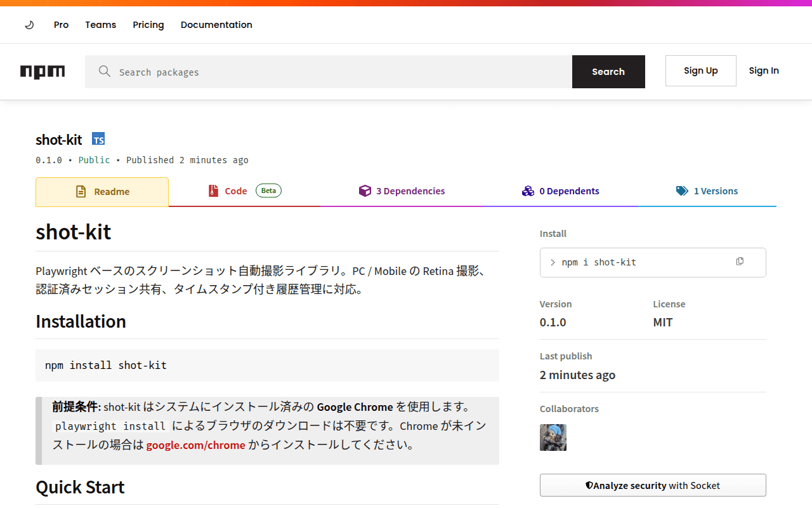
Task: Click the Code tab file icon
Action: pyautogui.click(x=214, y=191)
